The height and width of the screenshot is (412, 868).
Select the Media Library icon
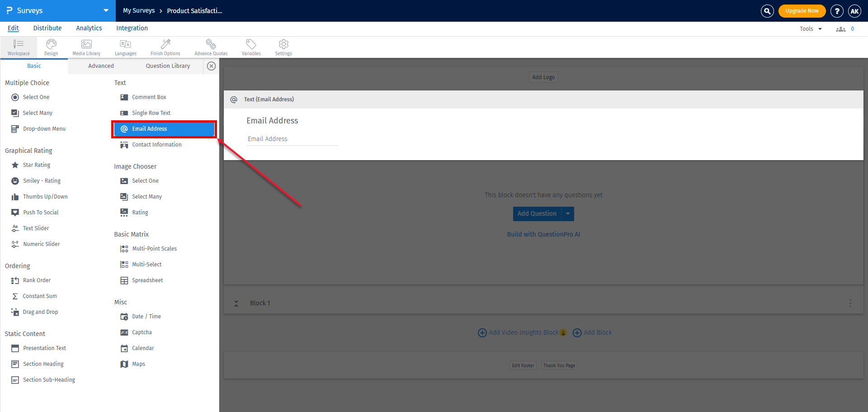coord(86,47)
